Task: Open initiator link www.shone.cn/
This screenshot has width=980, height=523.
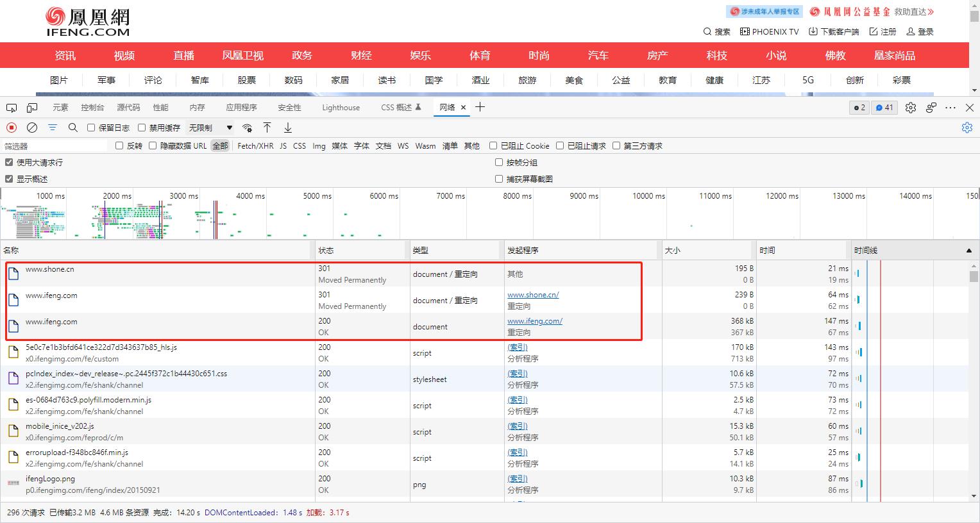Action: [533, 295]
